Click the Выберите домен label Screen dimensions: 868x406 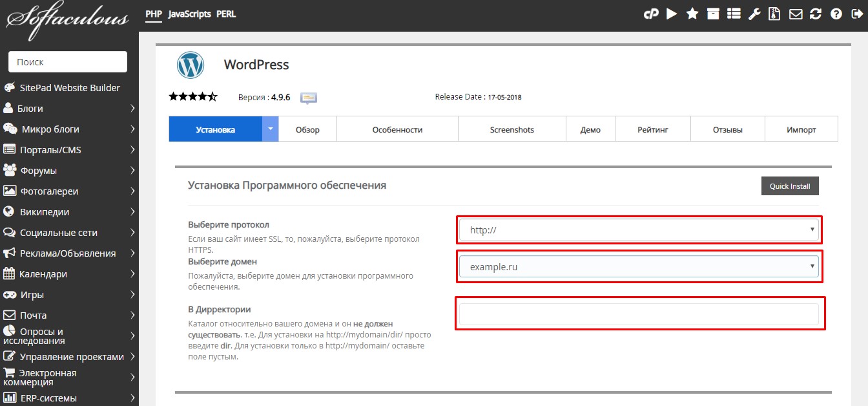click(x=223, y=262)
